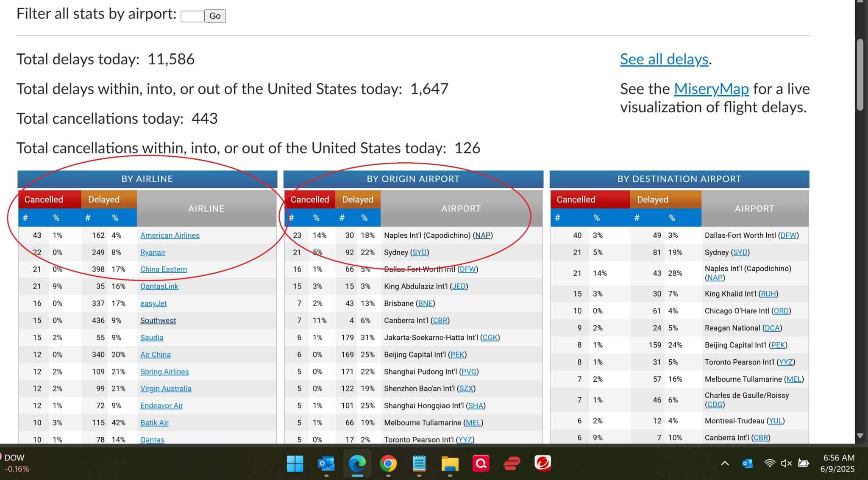868x480 pixels.
Task: Click the SYD link under origin airports
Action: (x=420, y=252)
